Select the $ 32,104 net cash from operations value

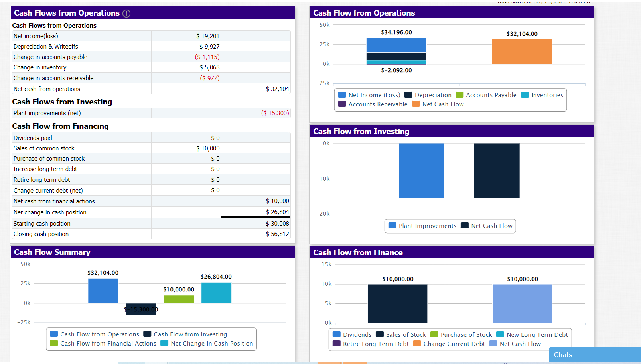[x=277, y=89]
